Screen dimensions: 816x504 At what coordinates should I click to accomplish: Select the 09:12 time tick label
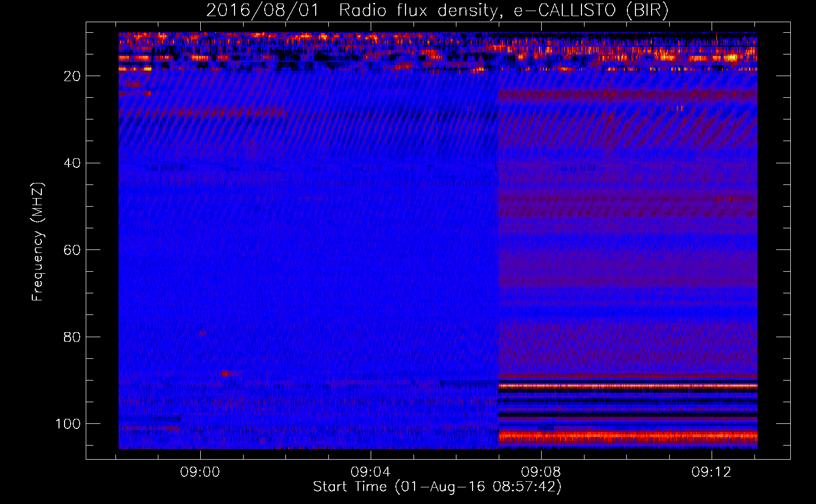click(712, 472)
